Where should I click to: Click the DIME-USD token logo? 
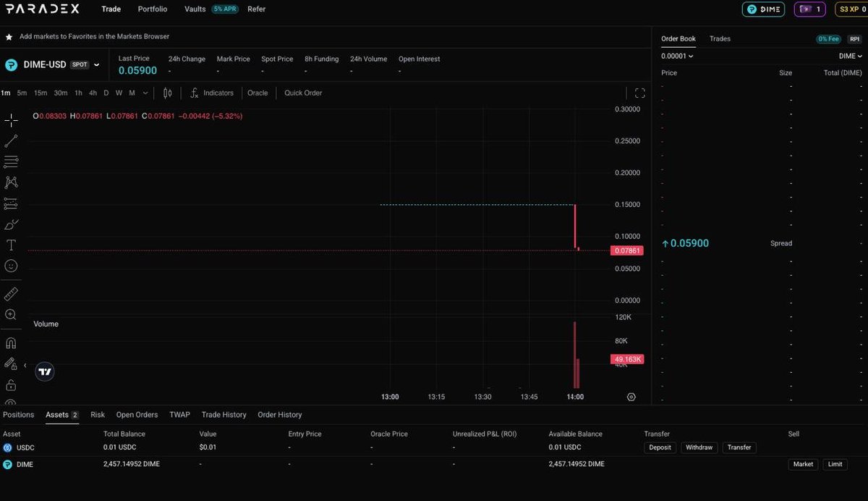[x=11, y=64]
